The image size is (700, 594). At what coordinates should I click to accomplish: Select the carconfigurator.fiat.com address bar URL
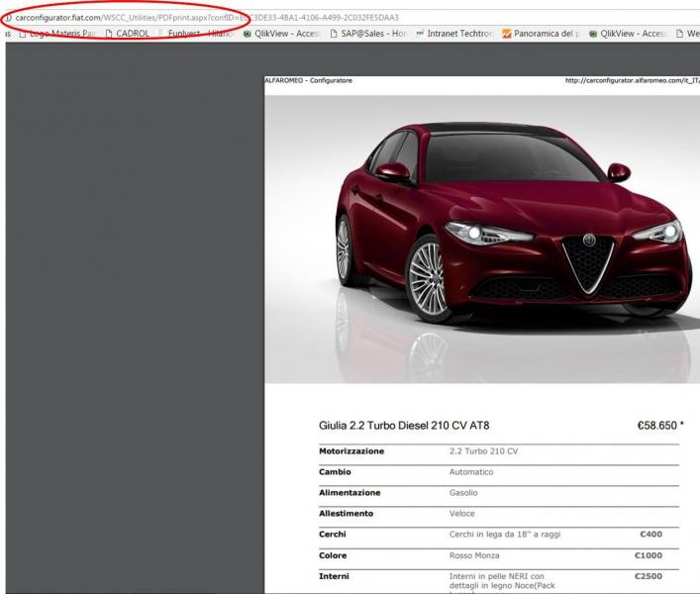pyautogui.click(x=207, y=18)
